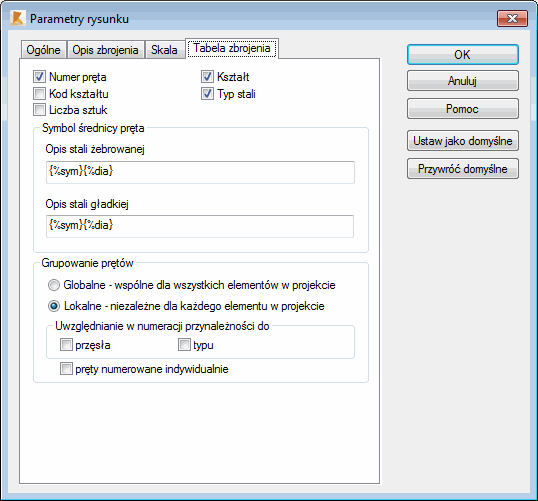Disable the Kształt checkbox
538x501 pixels.
click(207, 77)
